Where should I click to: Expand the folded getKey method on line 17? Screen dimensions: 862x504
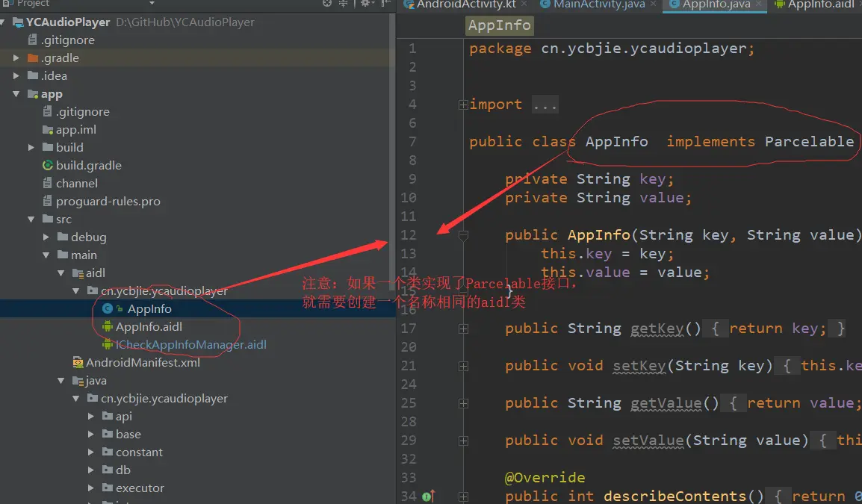click(463, 329)
